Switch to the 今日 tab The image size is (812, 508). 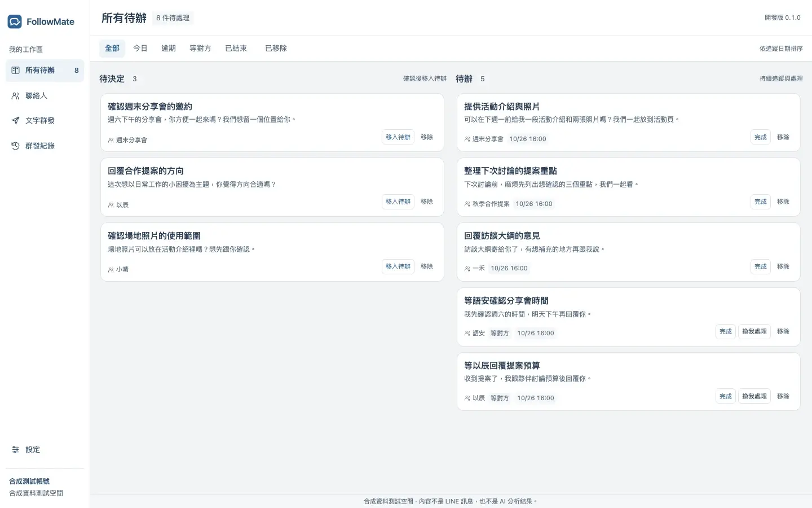click(140, 49)
